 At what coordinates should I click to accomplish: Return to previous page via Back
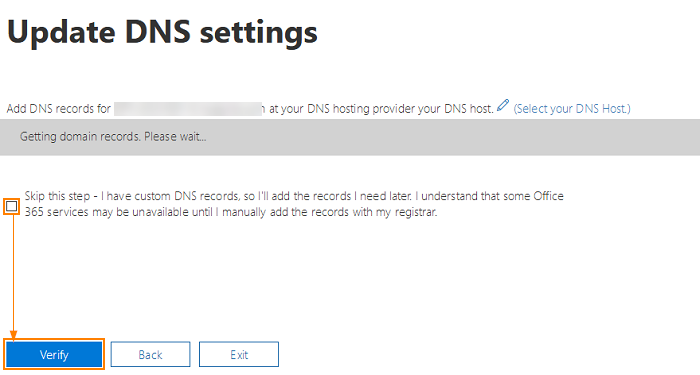pyautogui.click(x=150, y=354)
